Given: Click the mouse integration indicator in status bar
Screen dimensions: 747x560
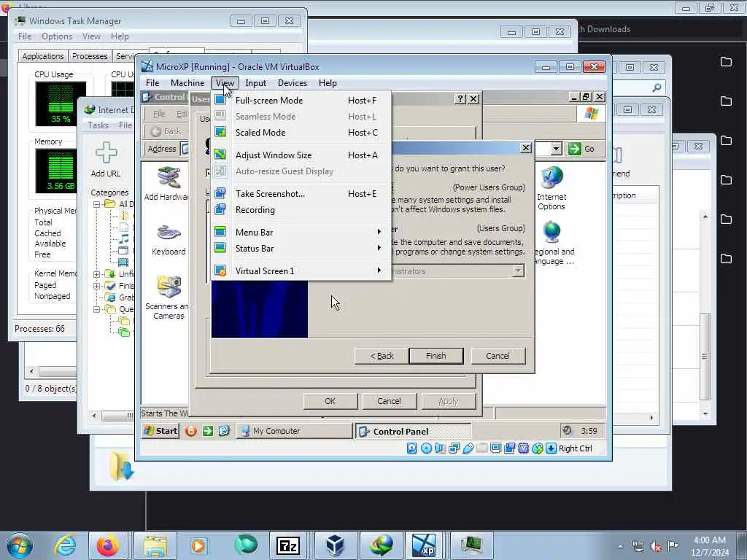Looking at the screenshot, I should (x=538, y=448).
